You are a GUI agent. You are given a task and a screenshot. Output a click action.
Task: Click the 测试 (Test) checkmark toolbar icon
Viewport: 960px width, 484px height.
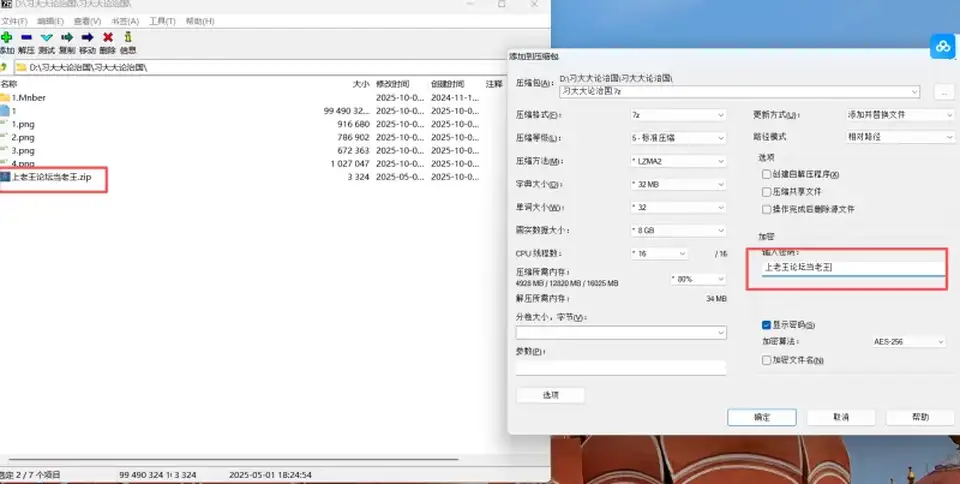(x=47, y=37)
